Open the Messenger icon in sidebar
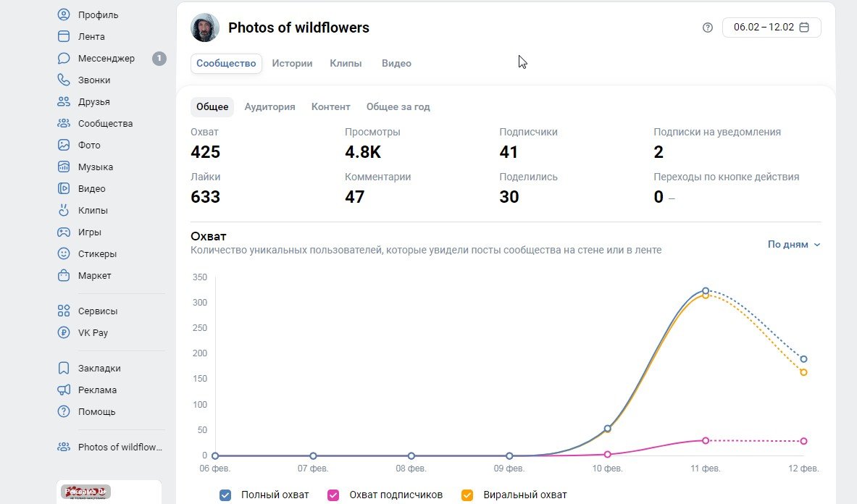This screenshot has height=504, width=857. tap(64, 59)
